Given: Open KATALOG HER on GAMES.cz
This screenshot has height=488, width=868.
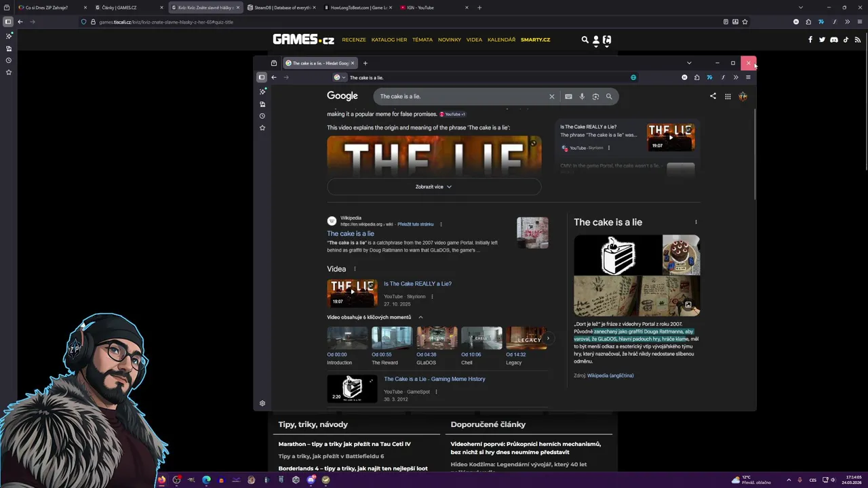Looking at the screenshot, I should tap(389, 40).
